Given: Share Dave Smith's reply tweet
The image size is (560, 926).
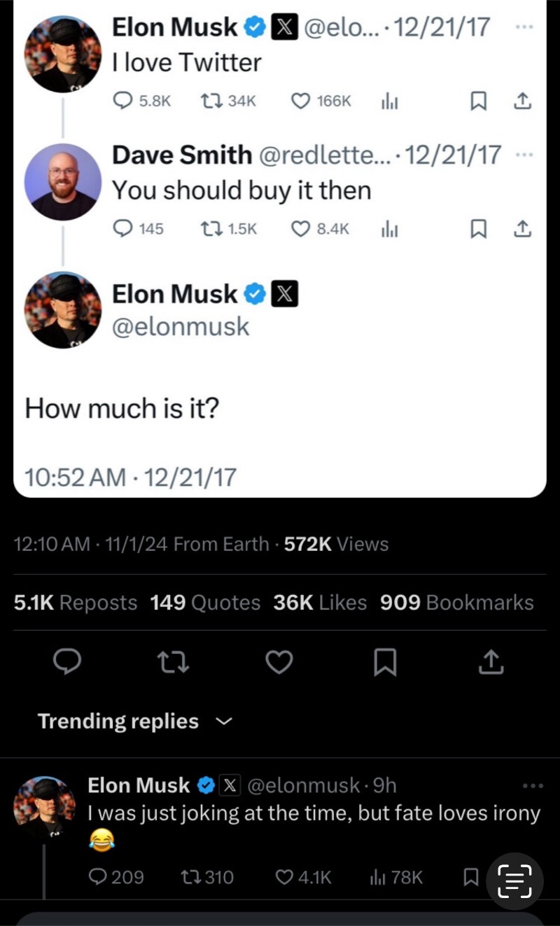Looking at the screenshot, I should pyautogui.click(x=522, y=229).
